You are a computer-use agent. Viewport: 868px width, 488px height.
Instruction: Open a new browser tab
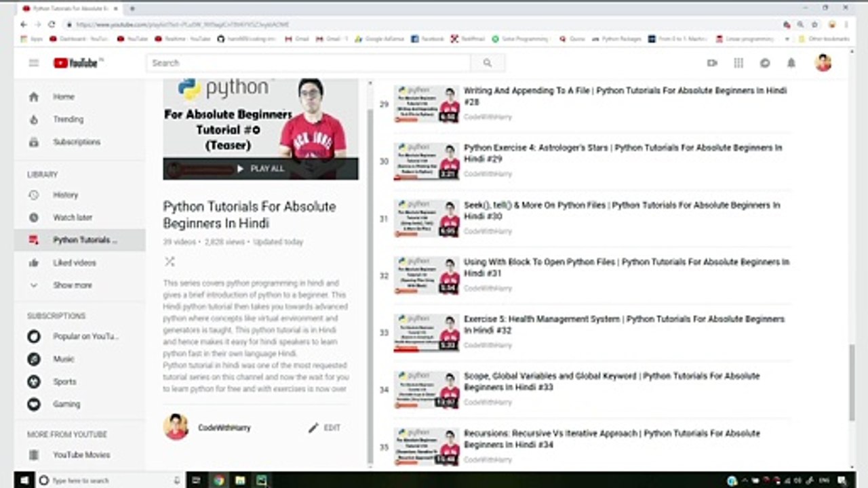(x=132, y=8)
